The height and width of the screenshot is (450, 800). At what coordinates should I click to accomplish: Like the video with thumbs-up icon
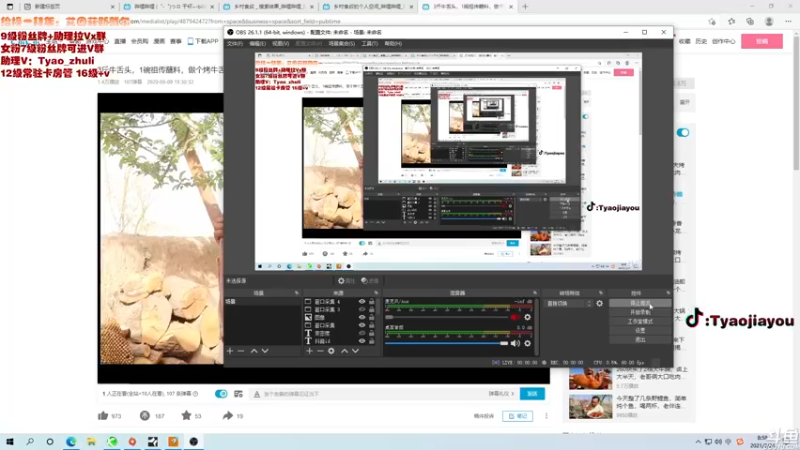[103, 416]
